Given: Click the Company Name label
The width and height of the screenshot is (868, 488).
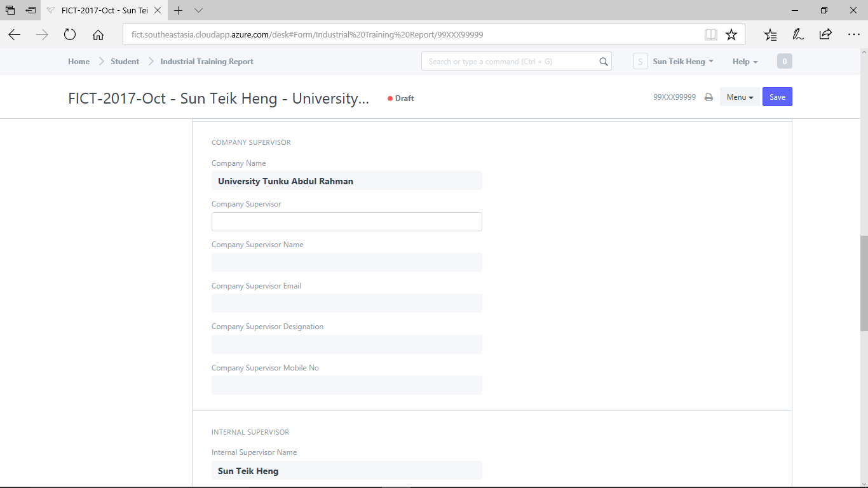Looking at the screenshot, I should pos(239,163).
